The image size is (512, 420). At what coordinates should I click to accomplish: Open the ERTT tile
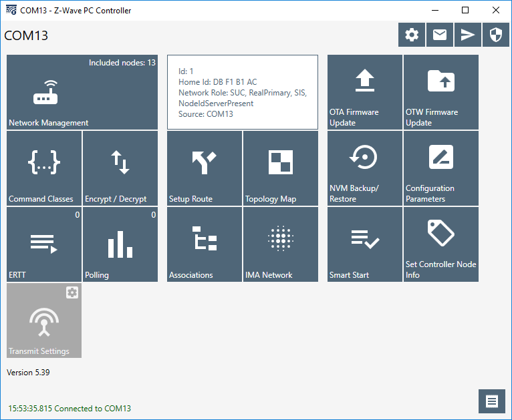click(44, 244)
